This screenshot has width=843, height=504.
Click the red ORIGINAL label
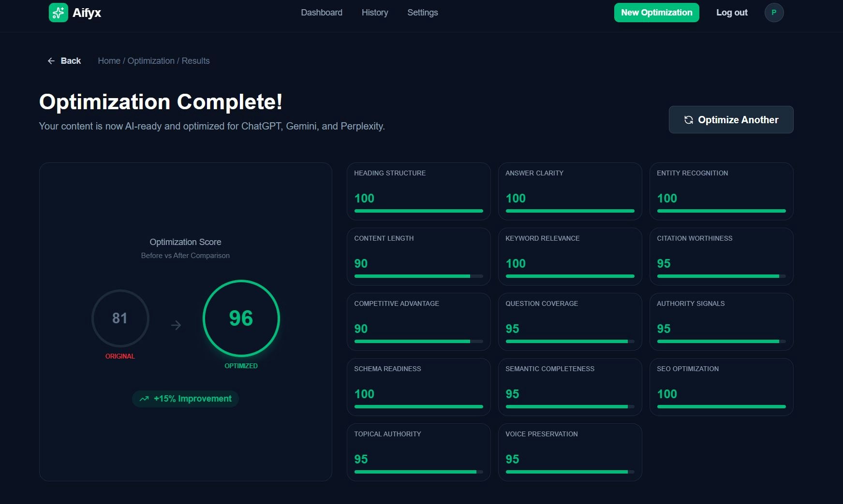pyautogui.click(x=120, y=356)
